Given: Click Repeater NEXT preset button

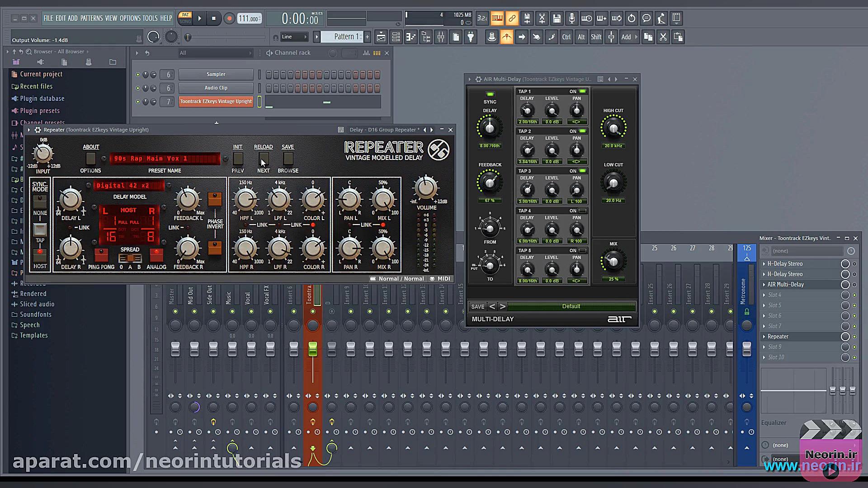Looking at the screenshot, I should pyautogui.click(x=264, y=159).
